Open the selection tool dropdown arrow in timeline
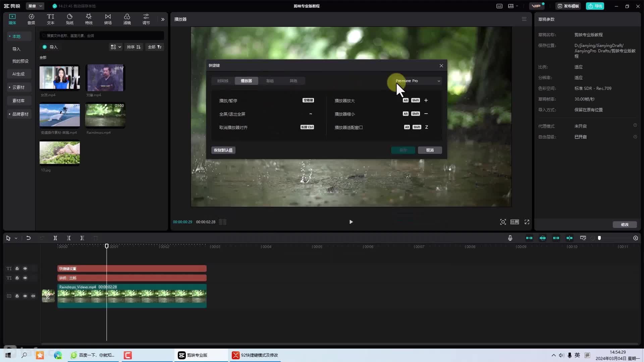This screenshot has height=362, width=644. [x=16, y=238]
